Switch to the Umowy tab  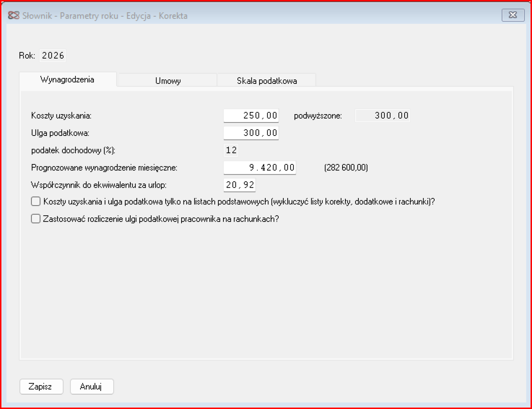[168, 81]
